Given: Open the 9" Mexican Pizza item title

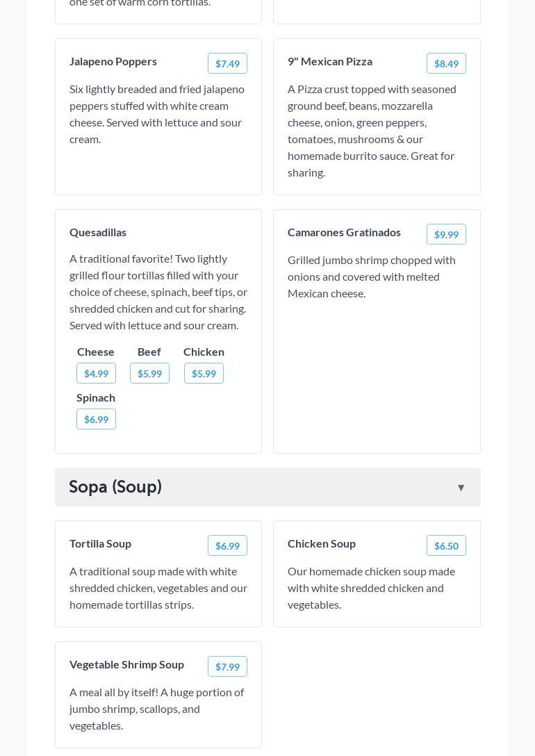Looking at the screenshot, I should click(x=330, y=61).
